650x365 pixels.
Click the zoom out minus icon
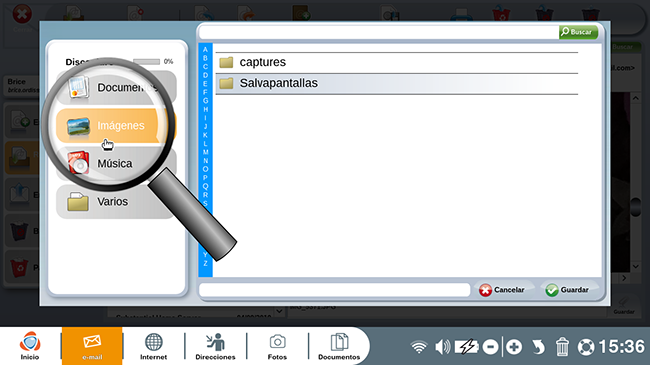coord(490,347)
